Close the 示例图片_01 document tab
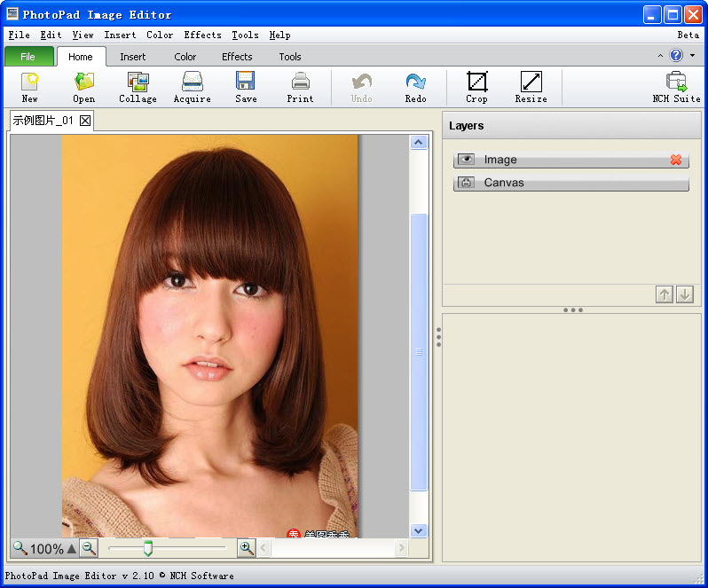Screen dimensions: 708x588 click(x=85, y=121)
